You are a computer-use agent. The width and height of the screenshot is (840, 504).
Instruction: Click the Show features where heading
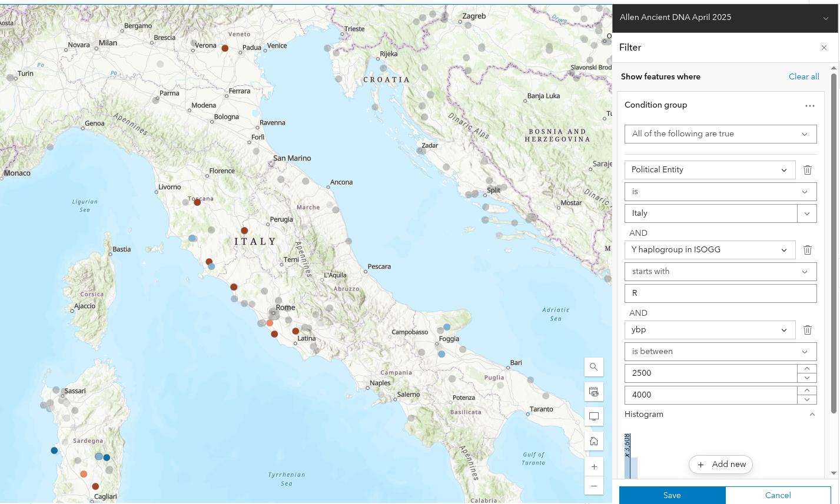point(660,76)
